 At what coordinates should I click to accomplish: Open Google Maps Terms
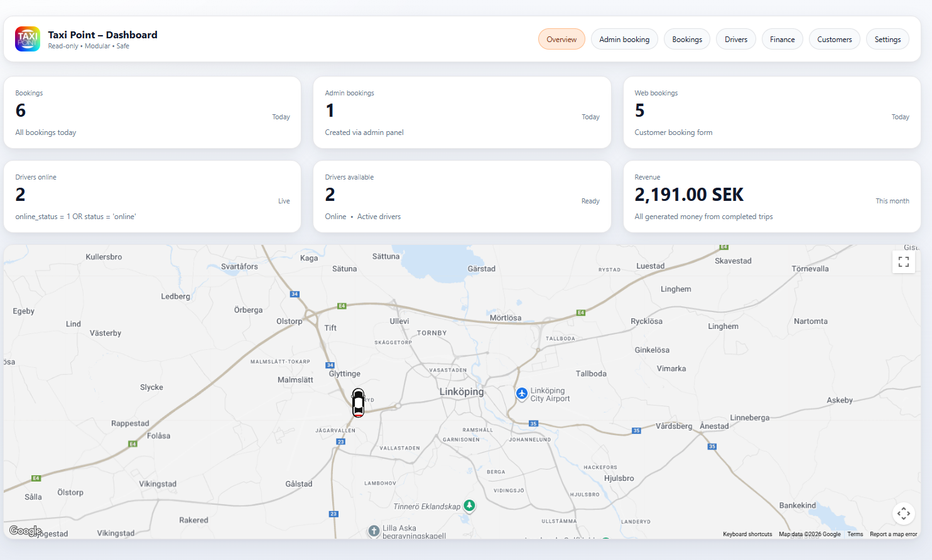[x=855, y=534]
